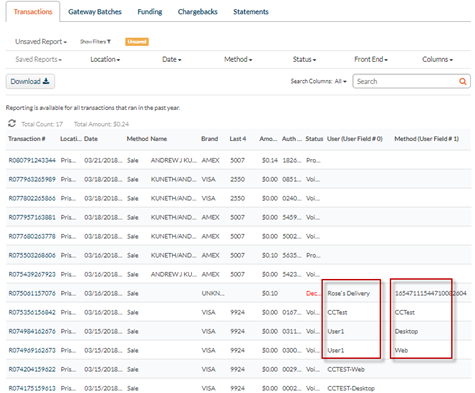Open the Columns dropdown
The width and height of the screenshot is (475, 393).
[x=437, y=59]
